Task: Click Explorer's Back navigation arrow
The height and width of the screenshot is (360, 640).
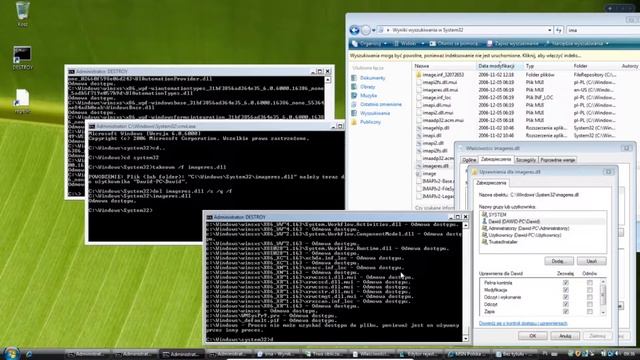Action: [354, 30]
